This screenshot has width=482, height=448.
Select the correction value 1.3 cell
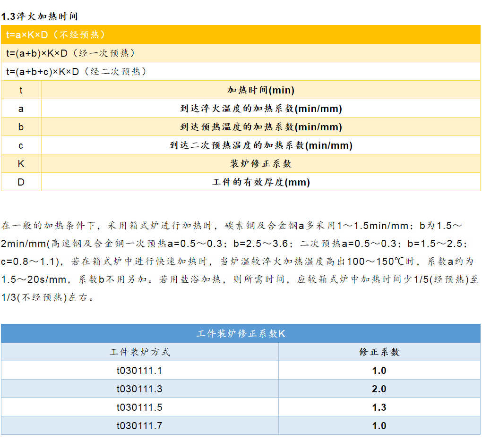378,407
